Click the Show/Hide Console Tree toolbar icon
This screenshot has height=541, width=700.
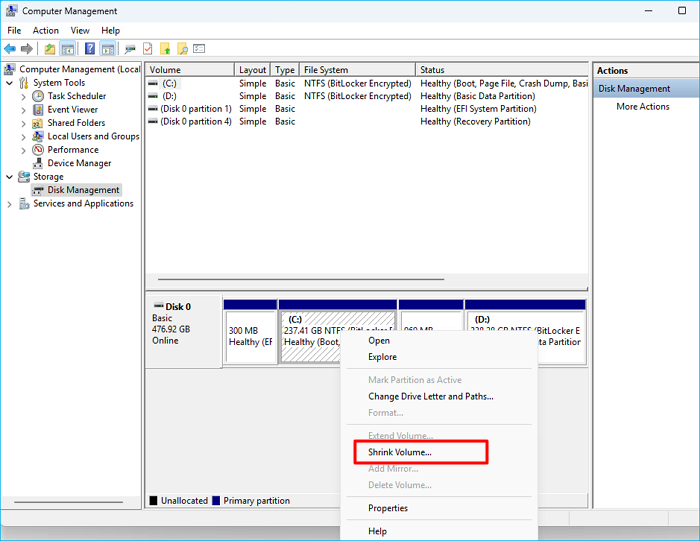(x=68, y=49)
